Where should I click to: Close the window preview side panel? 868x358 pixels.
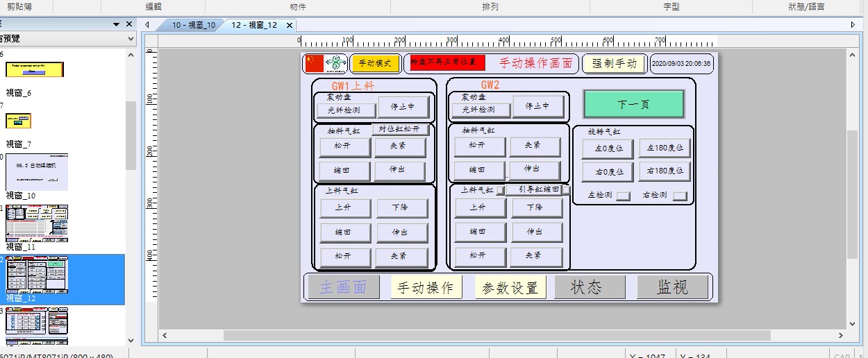(x=129, y=24)
